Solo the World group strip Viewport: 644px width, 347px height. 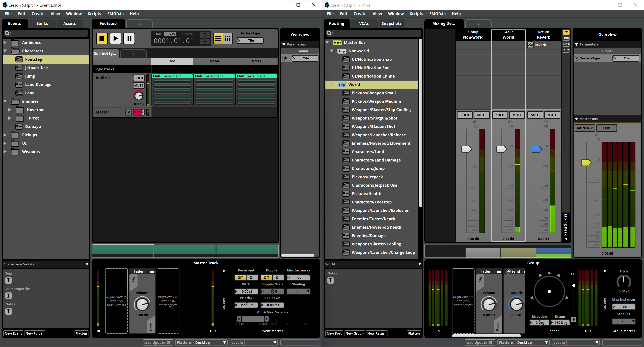coord(500,115)
